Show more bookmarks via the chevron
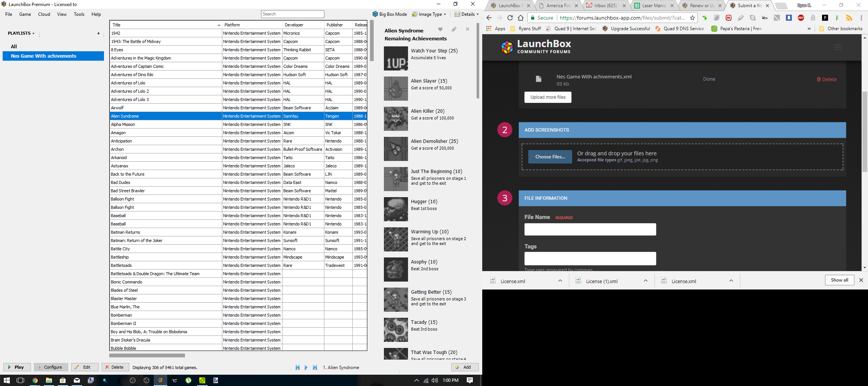The image size is (868, 386). click(809, 29)
